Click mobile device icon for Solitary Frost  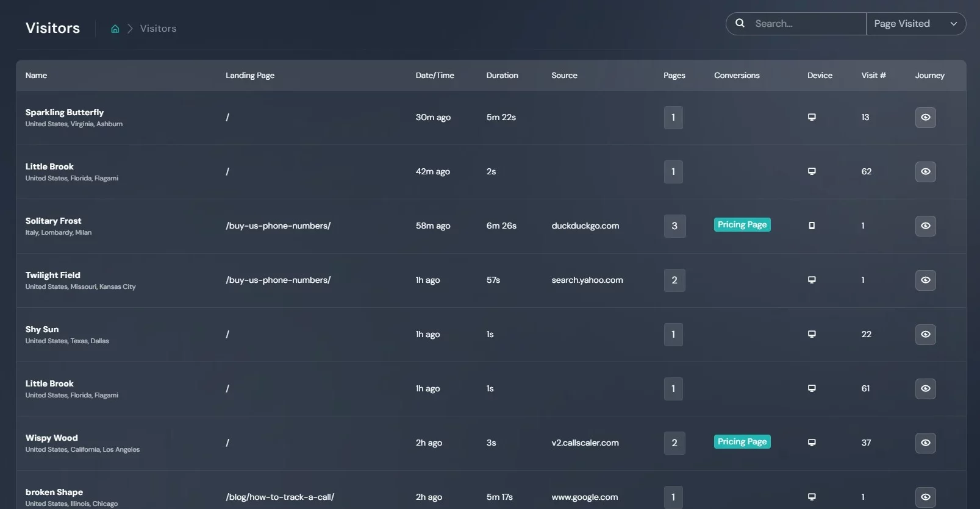click(812, 226)
